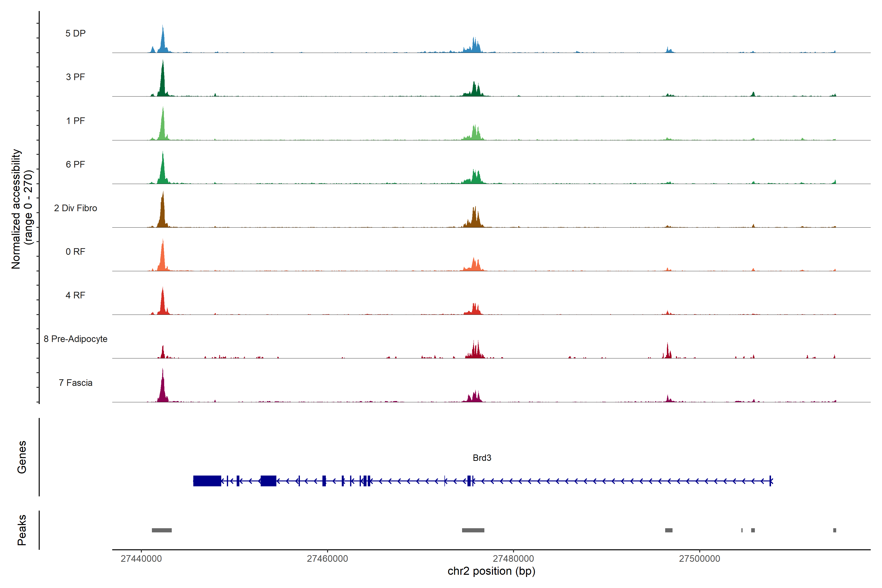The image size is (882, 588).
Task: Select the 7 Fascia track label
Action: tap(75, 382)
